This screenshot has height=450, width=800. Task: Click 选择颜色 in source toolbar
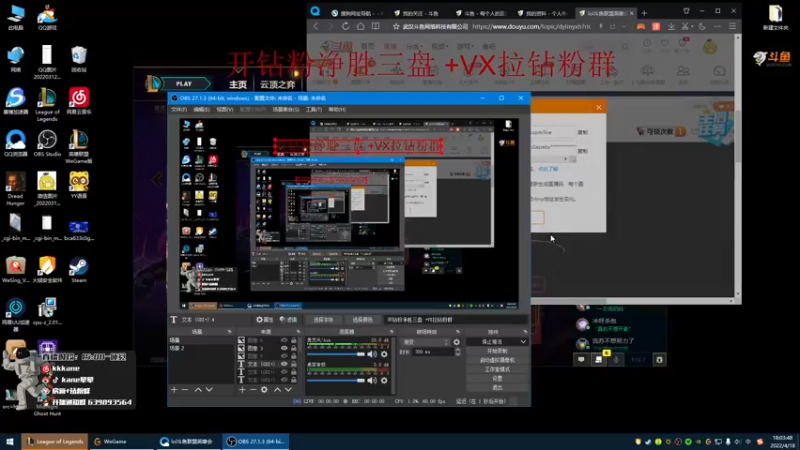362,320
